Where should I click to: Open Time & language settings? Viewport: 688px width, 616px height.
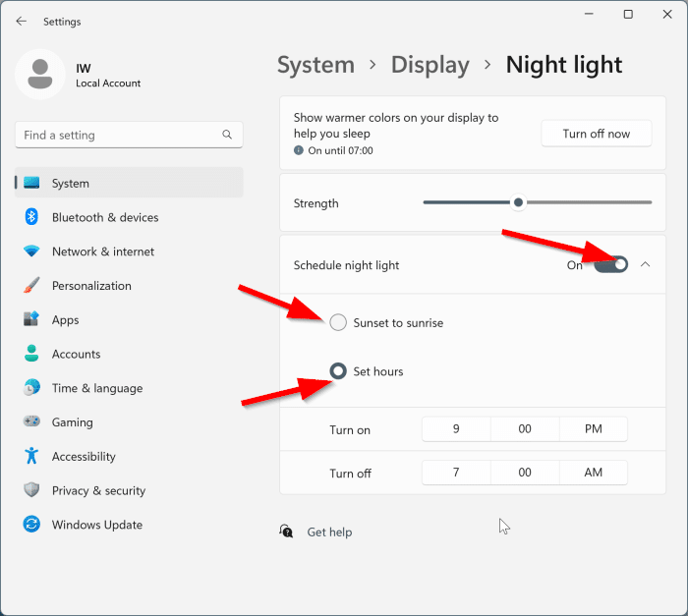129,388
